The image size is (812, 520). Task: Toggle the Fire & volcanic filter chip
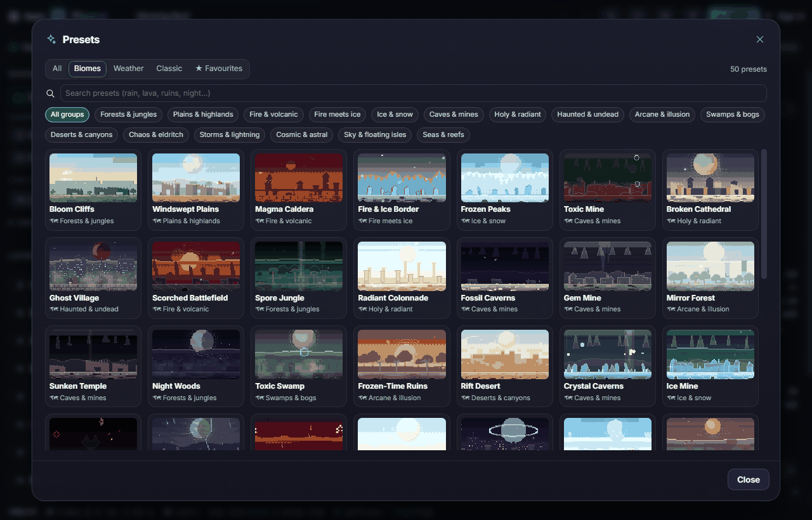point(273,115)
